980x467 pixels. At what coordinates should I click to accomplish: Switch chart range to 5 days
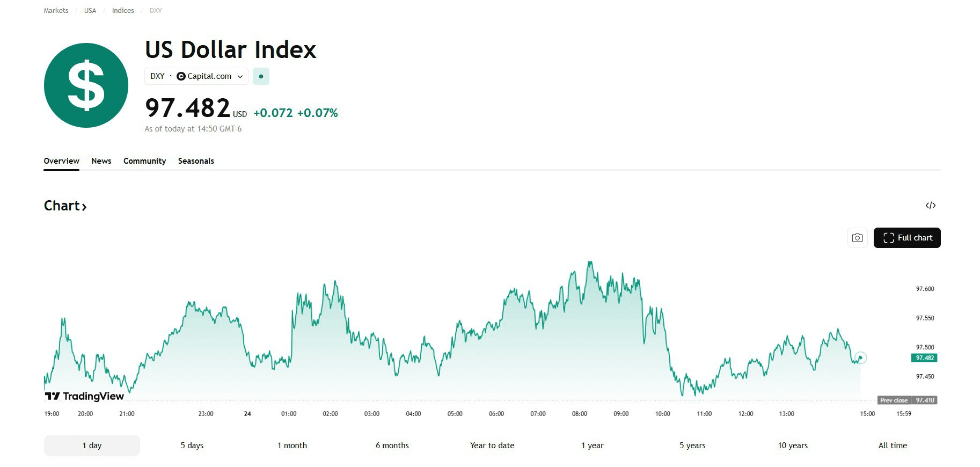[x=192, y=446]
